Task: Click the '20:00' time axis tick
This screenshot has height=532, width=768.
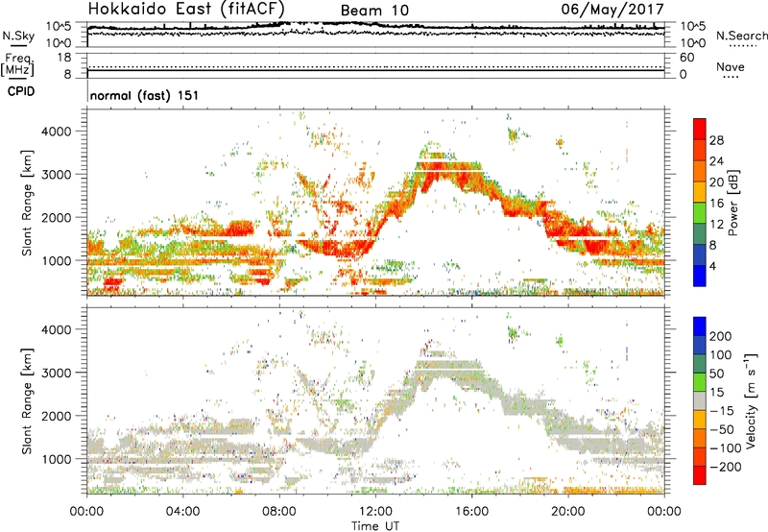Action: point(567,512)
